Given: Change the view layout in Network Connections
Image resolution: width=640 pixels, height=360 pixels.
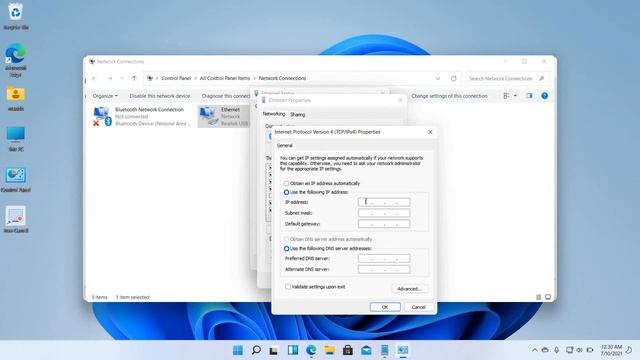Looking at the screenshot, I should tap(506, 96).
